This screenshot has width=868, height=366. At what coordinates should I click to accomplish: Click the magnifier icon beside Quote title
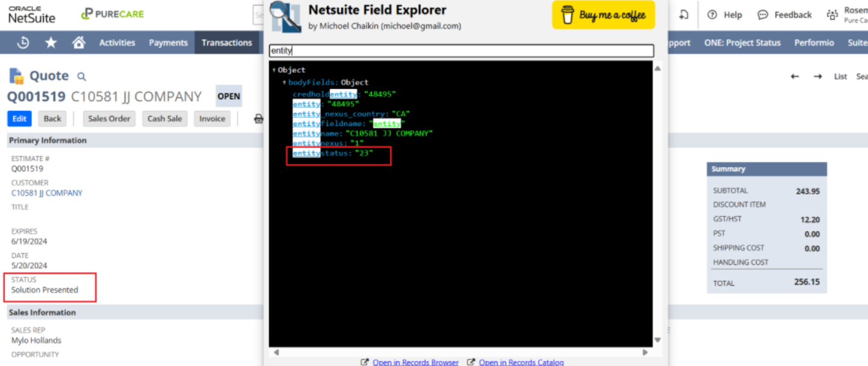(82, 76)
